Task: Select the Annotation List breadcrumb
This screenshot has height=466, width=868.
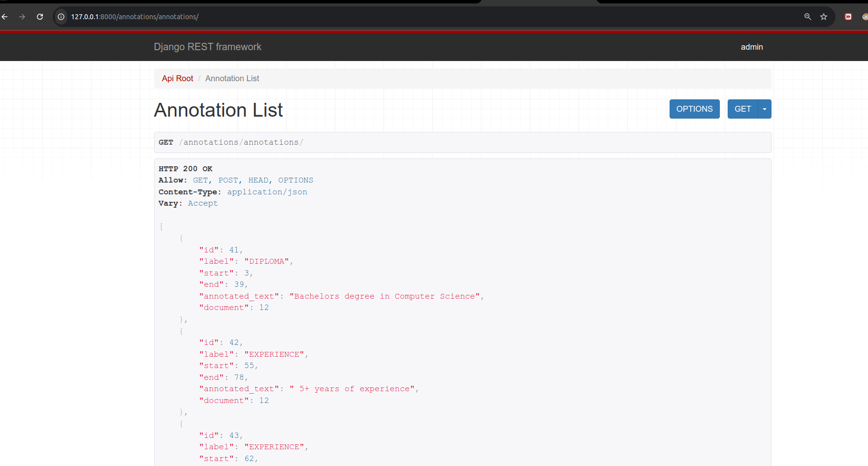Action: pos(232,78)
